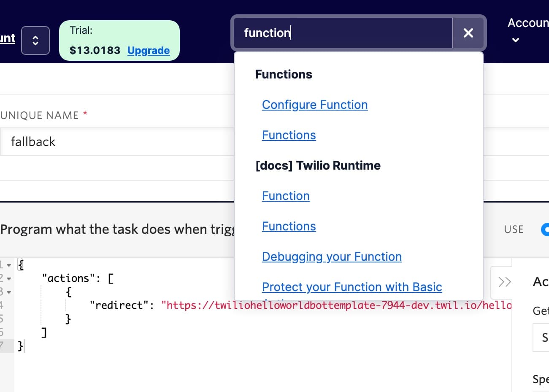Open Functions link under Functions heading
Image resolution: width=549 pixels, height=392 pixels.
pos(289,135)
